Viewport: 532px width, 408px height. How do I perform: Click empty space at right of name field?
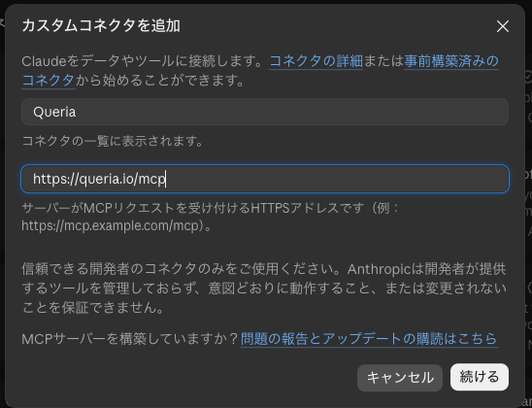[292, 112]
